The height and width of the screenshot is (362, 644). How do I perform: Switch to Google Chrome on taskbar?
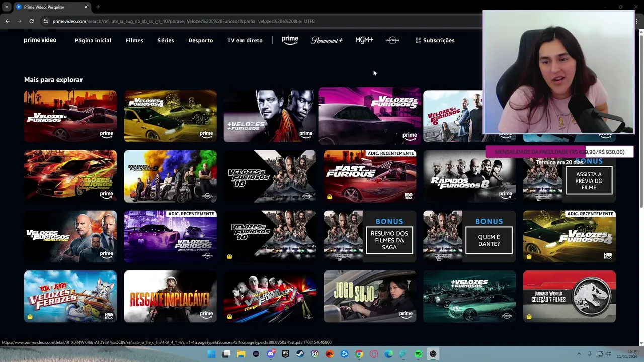click(359, 354)
